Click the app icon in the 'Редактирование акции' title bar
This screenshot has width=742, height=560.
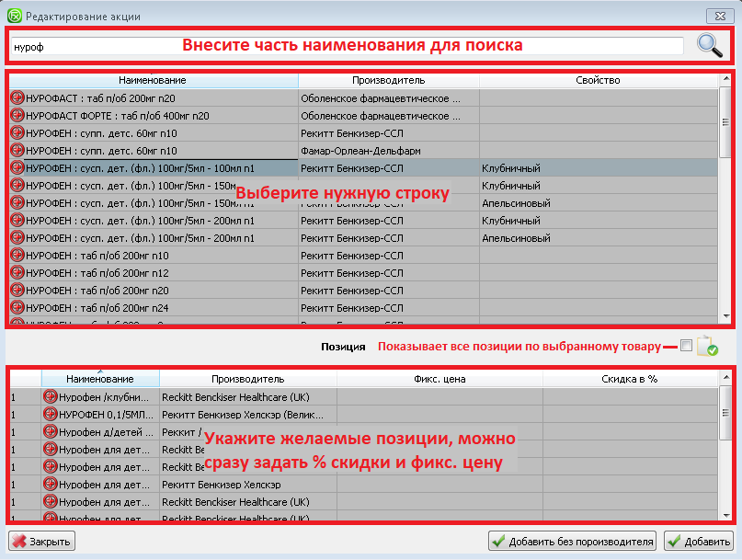15,16
